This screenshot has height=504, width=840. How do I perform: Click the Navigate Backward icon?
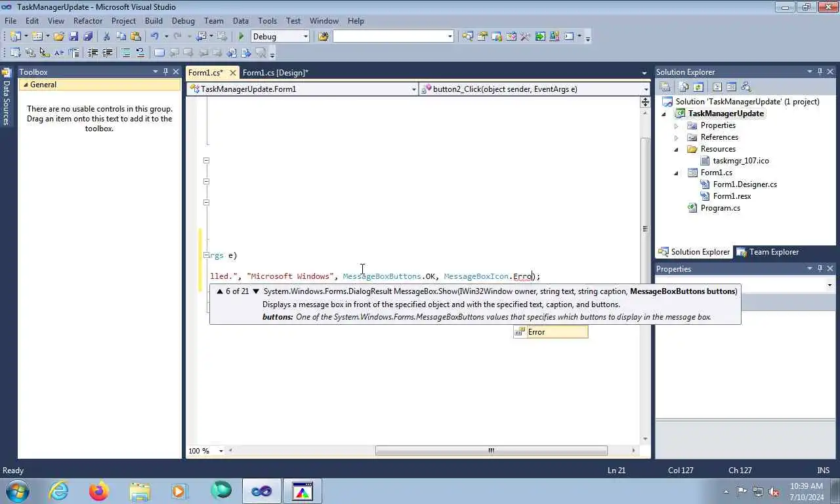201,37
